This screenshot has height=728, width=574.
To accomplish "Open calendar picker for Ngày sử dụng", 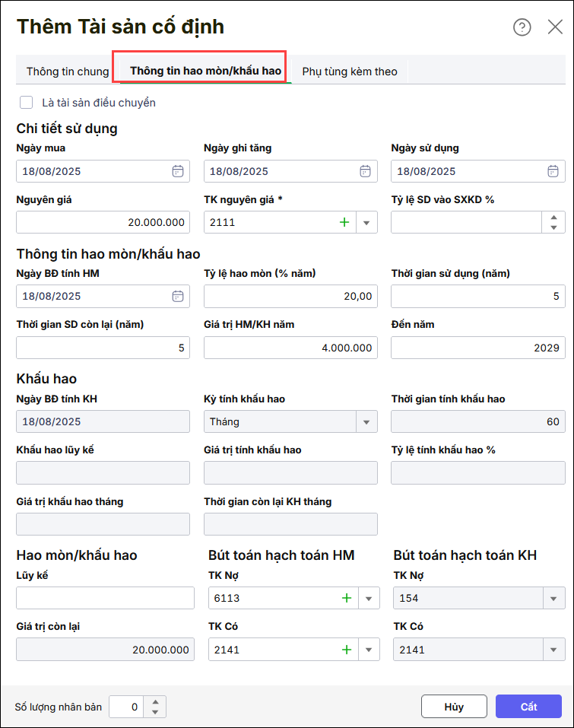I will (x=553, y=171).
